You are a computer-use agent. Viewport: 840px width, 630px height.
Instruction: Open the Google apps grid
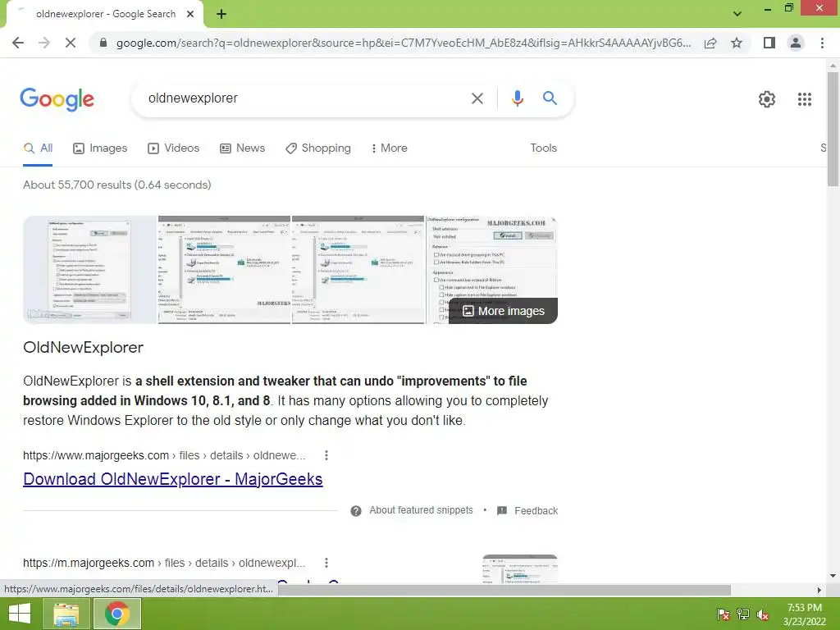pos(804,99)
